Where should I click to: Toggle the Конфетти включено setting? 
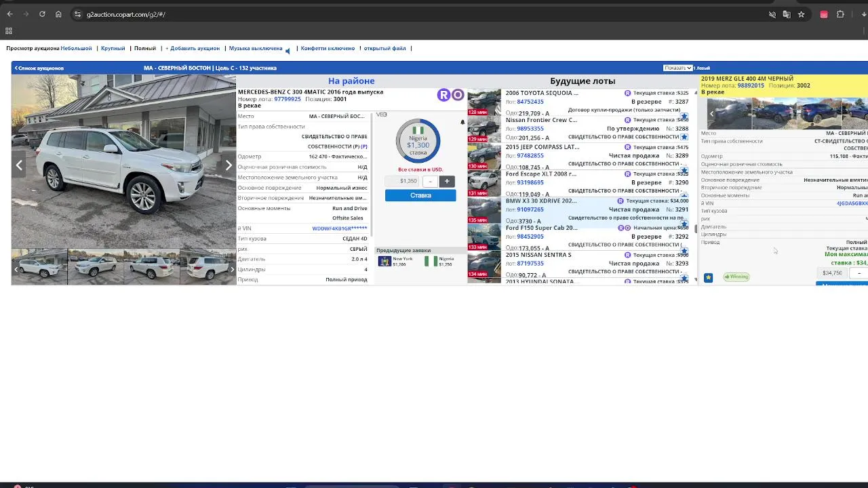[x=328, y=49]
